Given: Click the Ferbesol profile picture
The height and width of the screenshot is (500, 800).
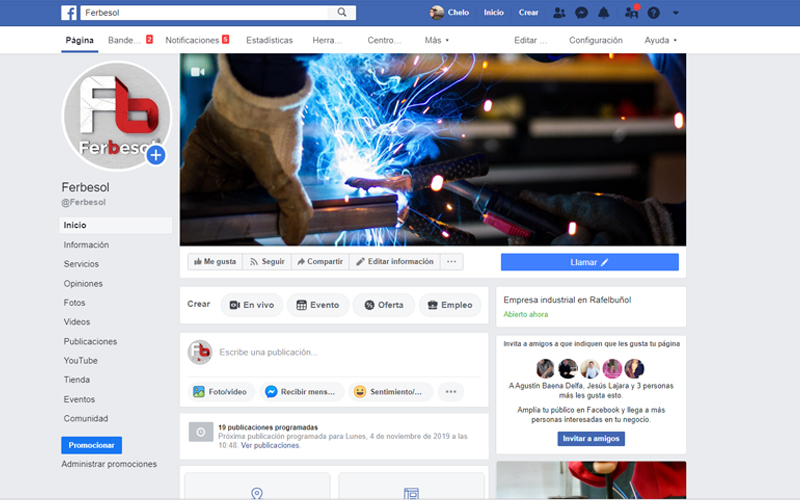Looking at the screenshot, I should pos(117,116).
